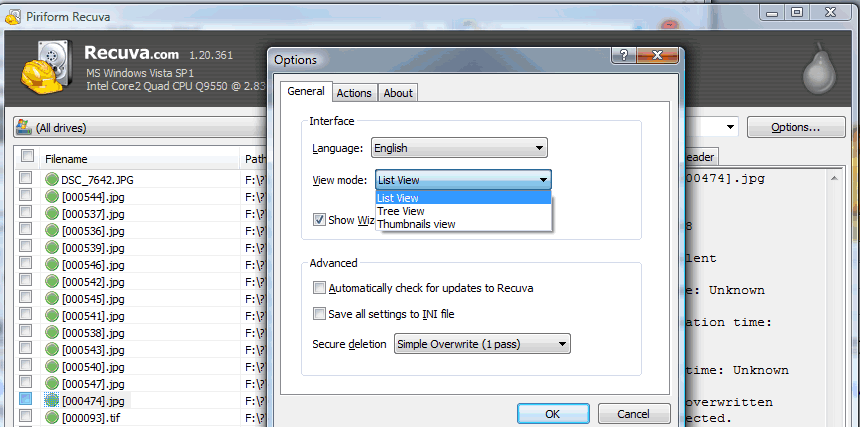Image resolution: width=860 pixels, height=427 pixels.
Task: Check the box for [000093].tif
Action: coord(26,416)
